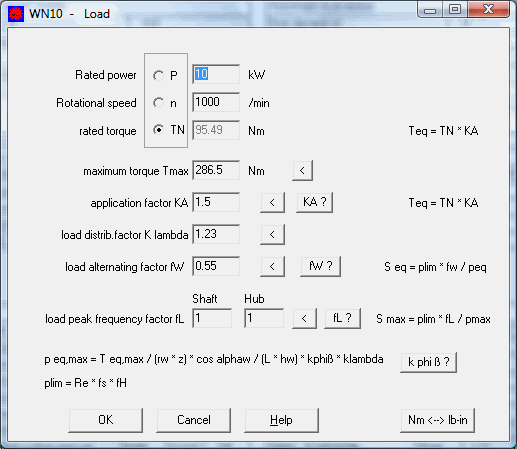Click the 'k phi ß ?' button
This screenshot has width=517, height=449.
428,362
